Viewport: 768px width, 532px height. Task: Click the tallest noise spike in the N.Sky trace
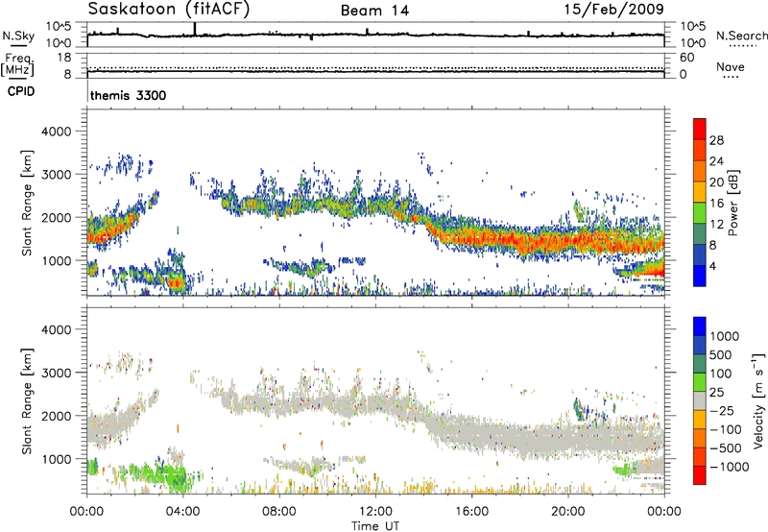(195, 29)
